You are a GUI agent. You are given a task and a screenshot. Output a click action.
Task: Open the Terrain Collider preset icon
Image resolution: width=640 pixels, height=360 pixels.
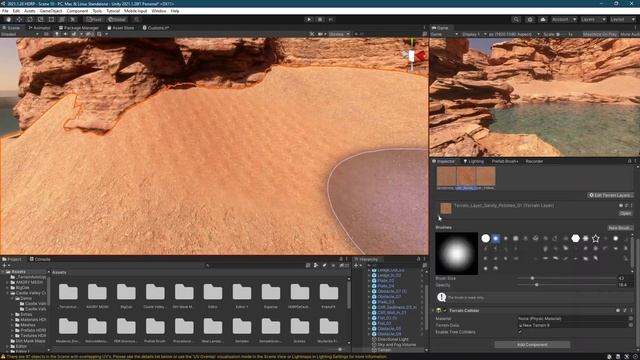(624, 311)
